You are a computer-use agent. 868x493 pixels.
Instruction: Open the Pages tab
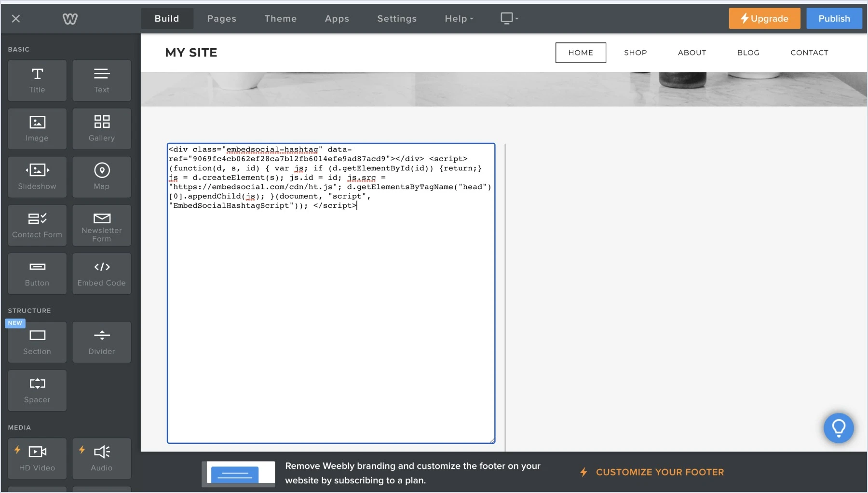(x=222, y=18)
